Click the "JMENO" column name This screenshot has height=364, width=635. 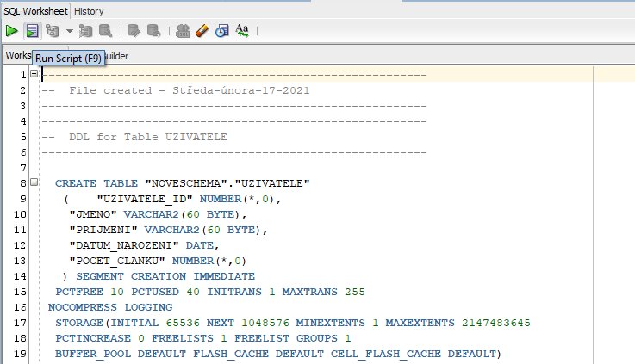coord(93,214)
